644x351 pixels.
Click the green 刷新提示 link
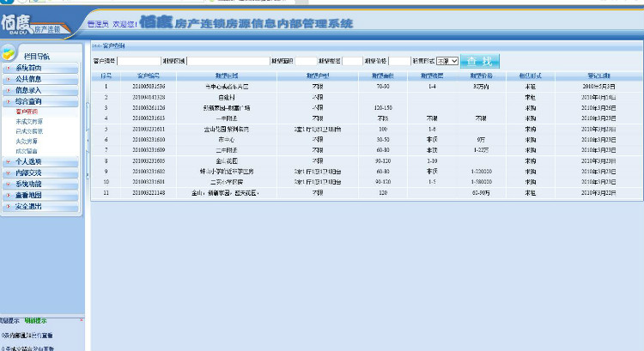pos(35,321)
